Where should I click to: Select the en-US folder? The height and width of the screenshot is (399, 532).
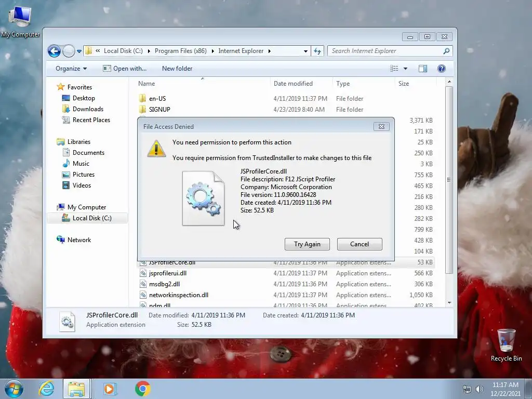(x=157, y=98)
